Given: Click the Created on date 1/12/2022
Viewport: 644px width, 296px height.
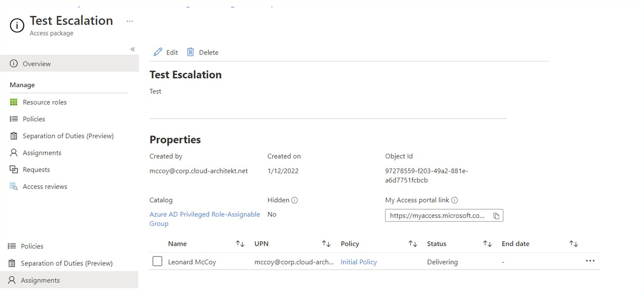Looking at the screenshot, I should 283,171.
